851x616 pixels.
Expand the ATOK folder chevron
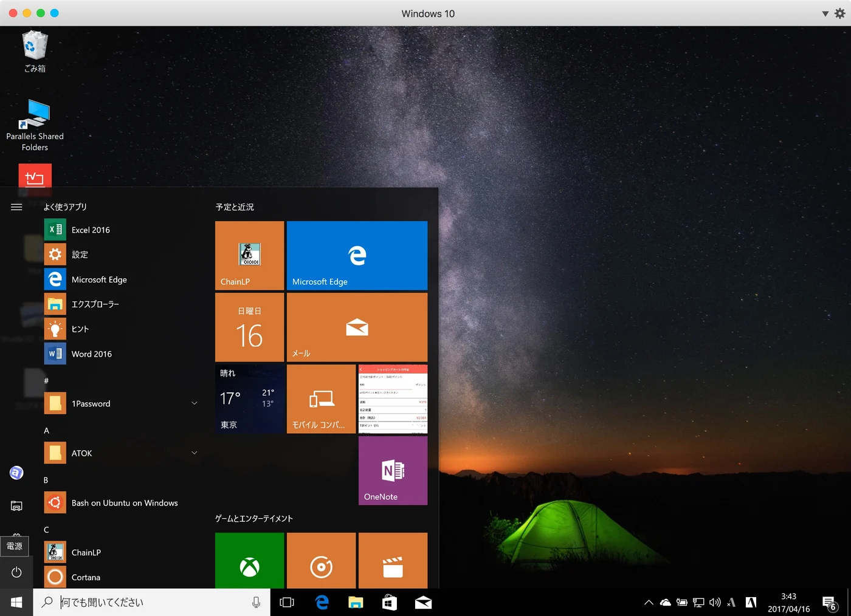coord(195,453)
